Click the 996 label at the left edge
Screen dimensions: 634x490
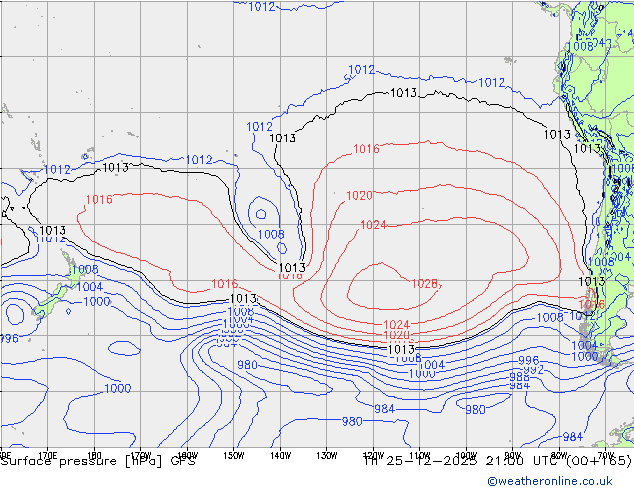pos(9,338)
